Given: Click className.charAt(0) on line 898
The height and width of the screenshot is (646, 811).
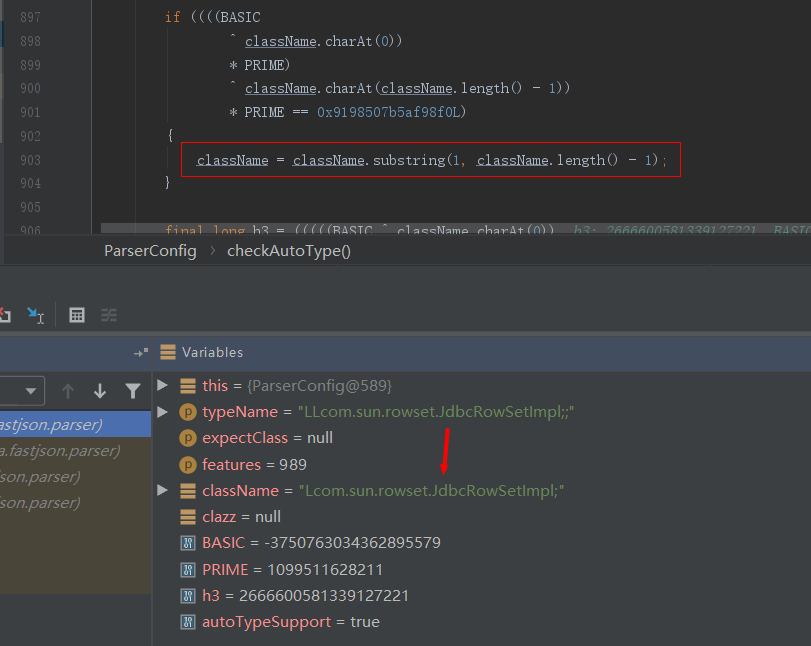Looking at the screenshot, I should click(x=320, y=41).
